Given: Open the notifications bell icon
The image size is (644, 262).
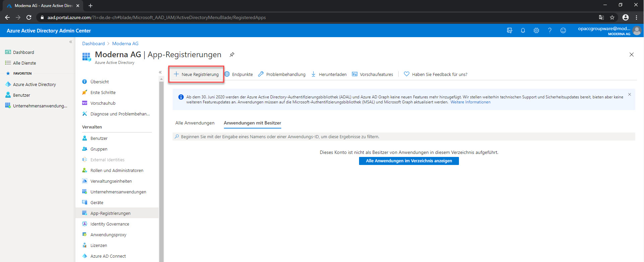Looking at the screenshot, I should [x=523, y=30].
